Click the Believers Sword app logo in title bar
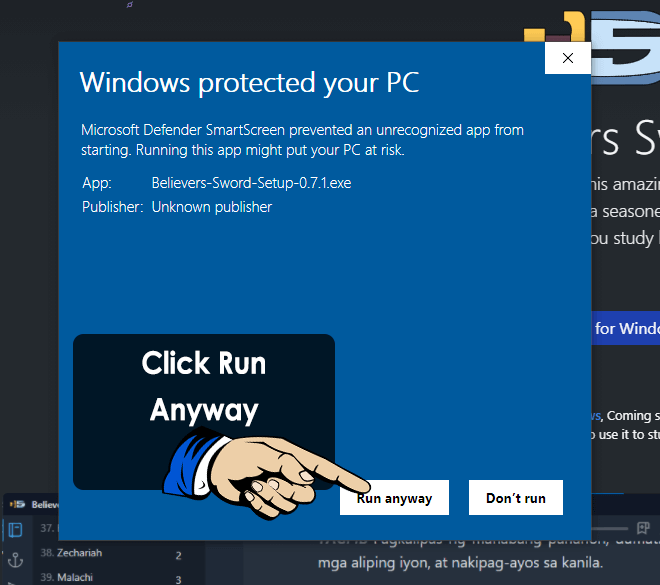The height and width of the screenshot is (585, 660). [x=17, y=504]
